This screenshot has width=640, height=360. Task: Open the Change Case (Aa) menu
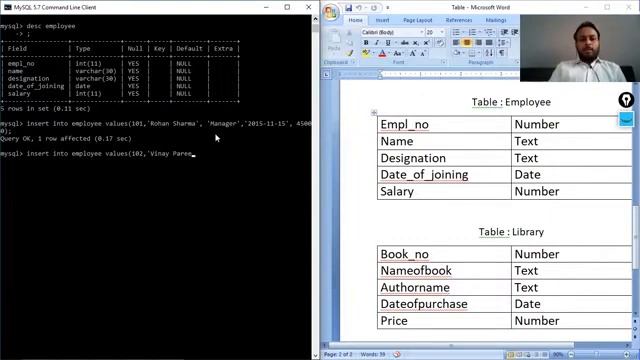pyautogui.click(x=397, y=53)
